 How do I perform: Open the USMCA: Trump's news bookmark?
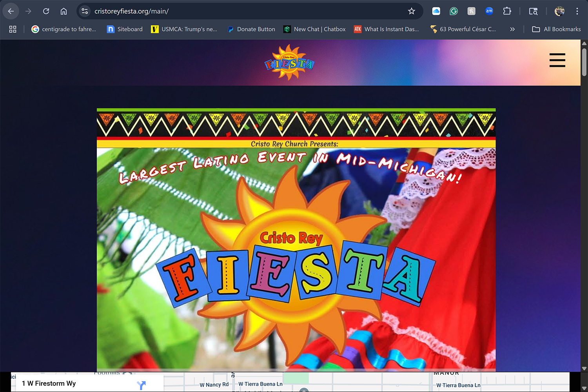point(184,29)
